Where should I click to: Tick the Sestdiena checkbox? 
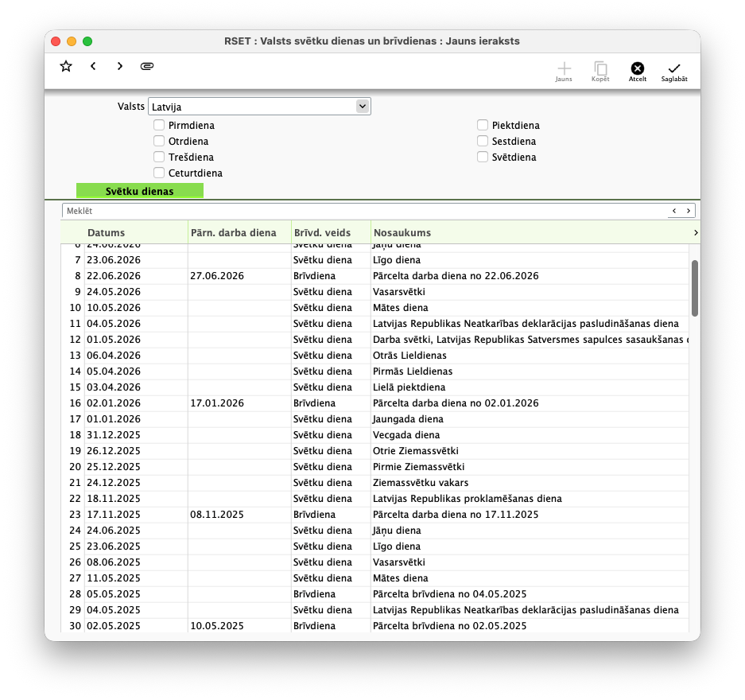pos(483,141)
